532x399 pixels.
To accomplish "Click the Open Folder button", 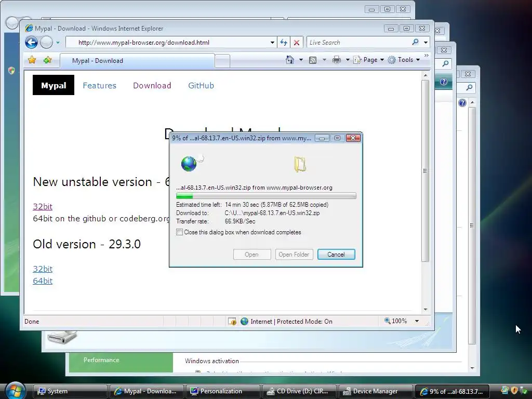I will tap(294, 255).
